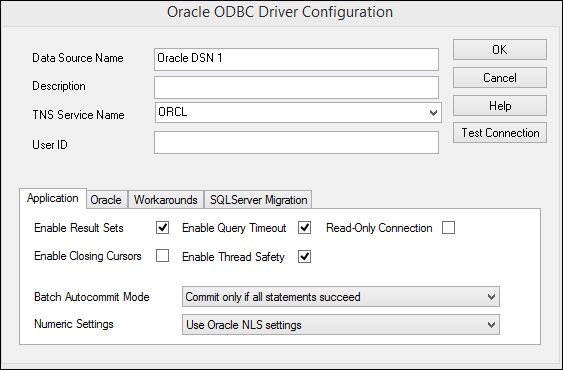The height and width of the screenshot is (370, 563).
Task: Confirm with the OK button
Action: (500, 50)
